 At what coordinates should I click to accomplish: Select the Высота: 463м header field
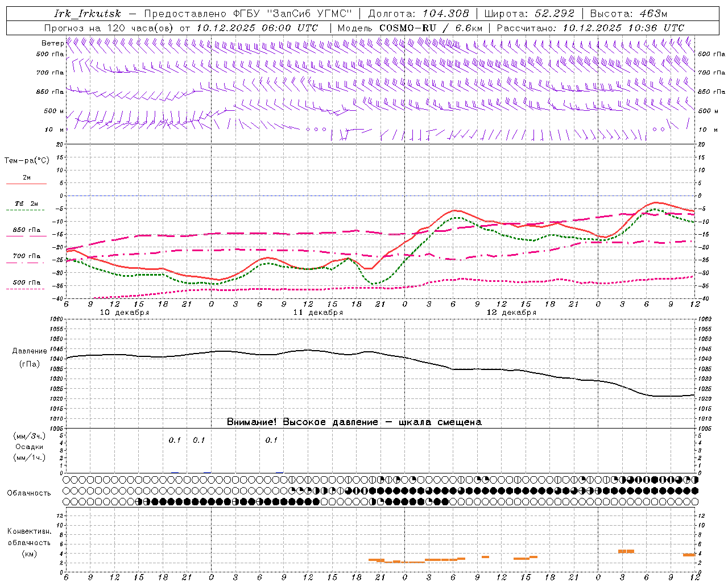[628, 14]
